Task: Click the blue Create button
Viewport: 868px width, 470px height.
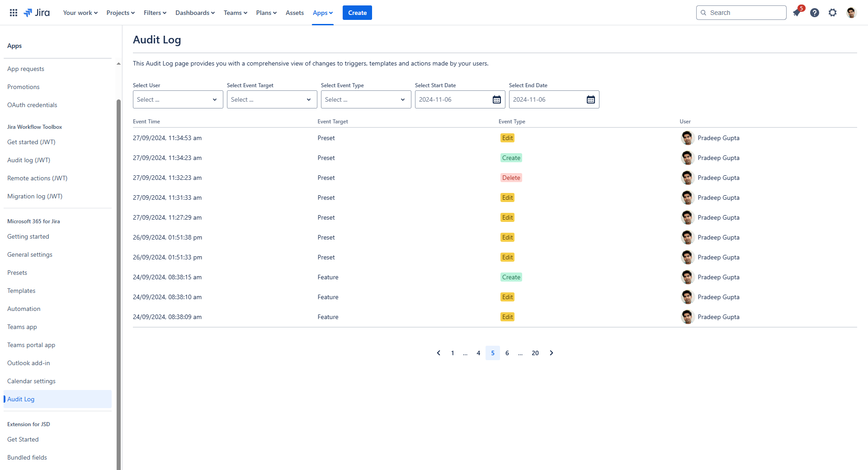Action: point(357,13)
